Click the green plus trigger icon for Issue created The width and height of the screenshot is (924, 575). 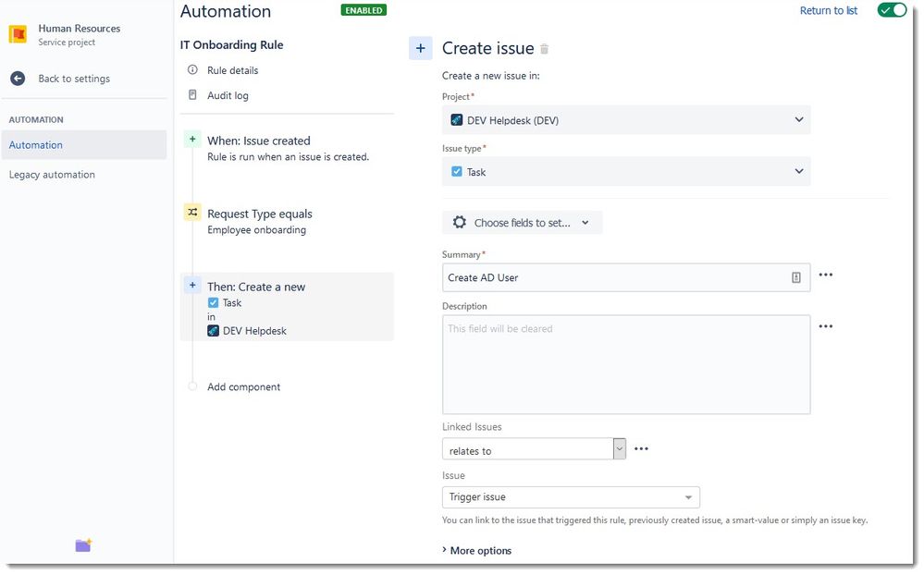pyautogui.click(x=192, y=140)
